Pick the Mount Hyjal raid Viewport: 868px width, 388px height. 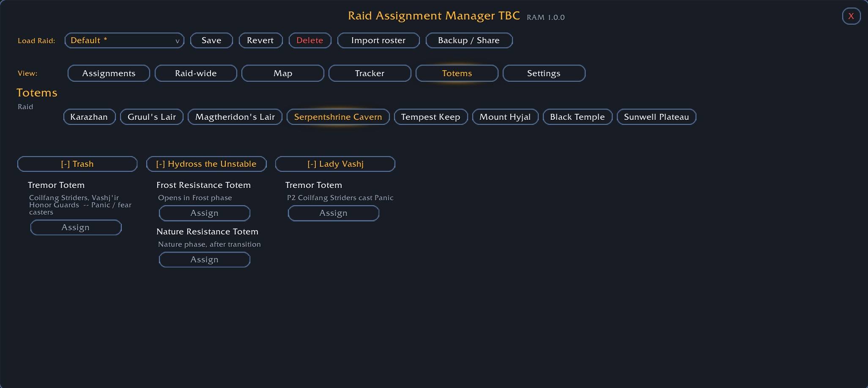505,117
